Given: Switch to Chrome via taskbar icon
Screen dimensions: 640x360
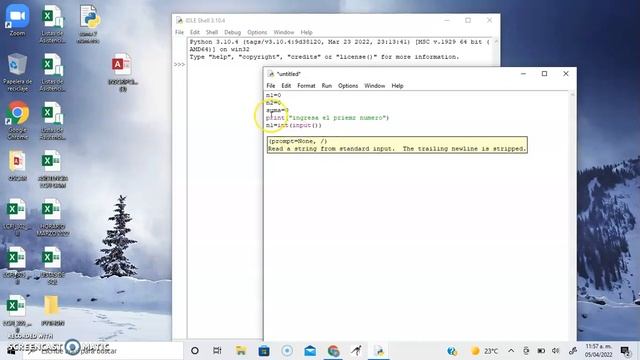Looking at the screenshot, I should coord(333,351).
